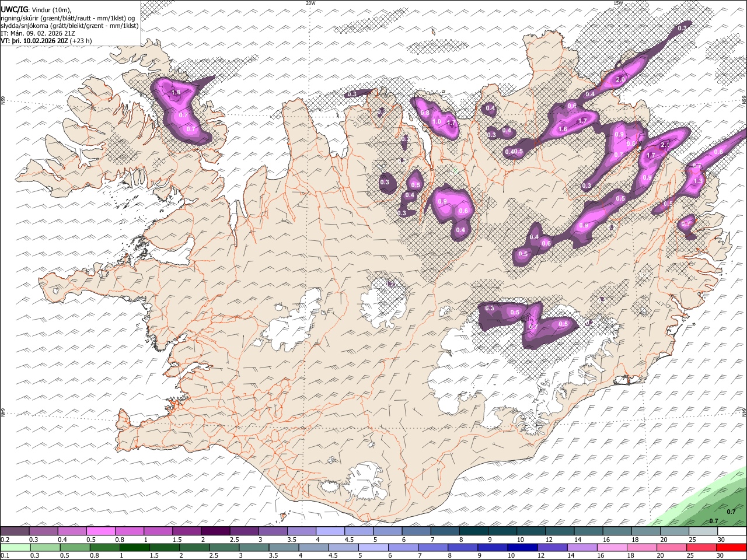Image resolution: width=747 pixels, height=560 pixels.
Task: Click the 1.6 precipitation value on the map
Action: click(563, 129)
